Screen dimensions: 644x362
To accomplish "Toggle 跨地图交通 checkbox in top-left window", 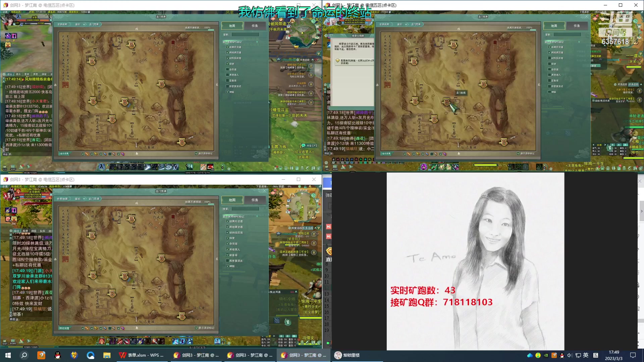I will (227, 53).
